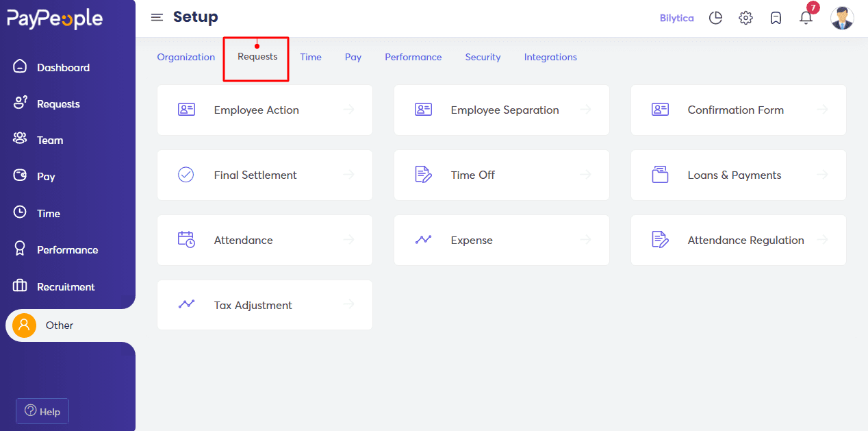The image size is (868, 431).
Task: Click the profile avatar in the top corner
Action: [842, 18]
